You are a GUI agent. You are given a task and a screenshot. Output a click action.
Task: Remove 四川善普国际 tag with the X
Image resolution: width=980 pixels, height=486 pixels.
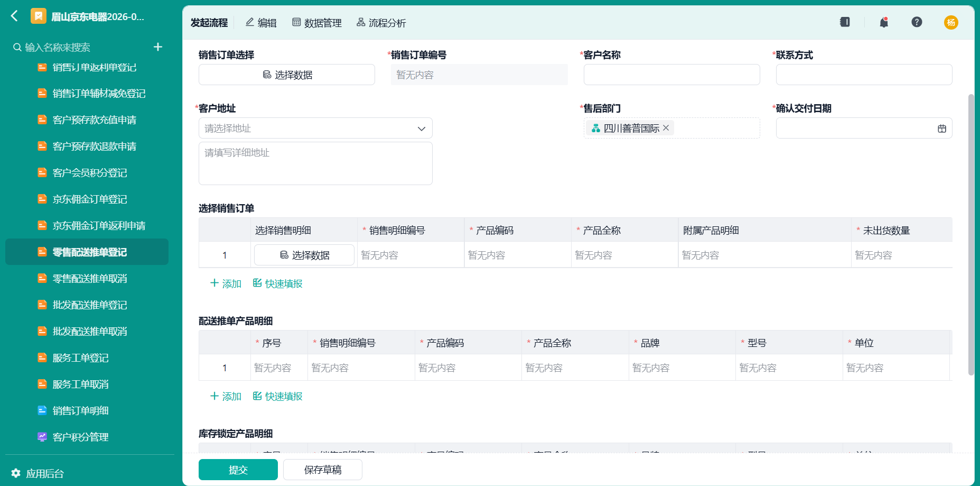point(666,128)
